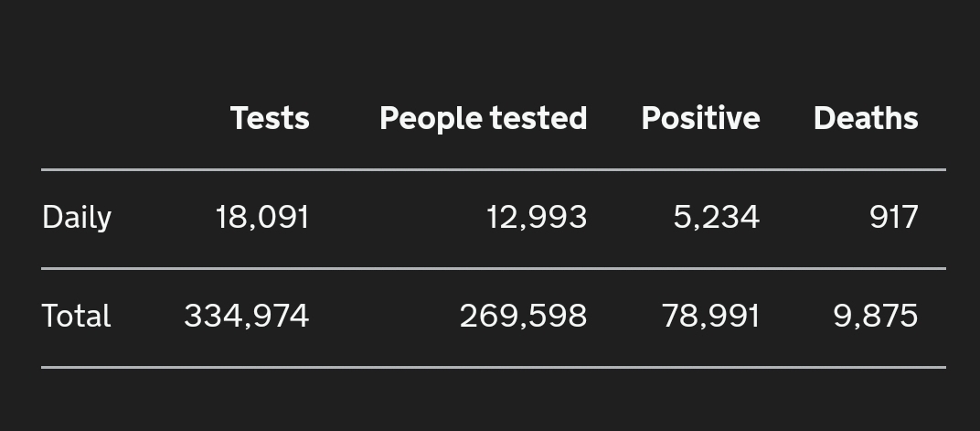Image resolution: width=980 pixels, height=431 pixels.
Task: Click blank space between 334,974 and 269,598
Action: [x=384, y=316]
